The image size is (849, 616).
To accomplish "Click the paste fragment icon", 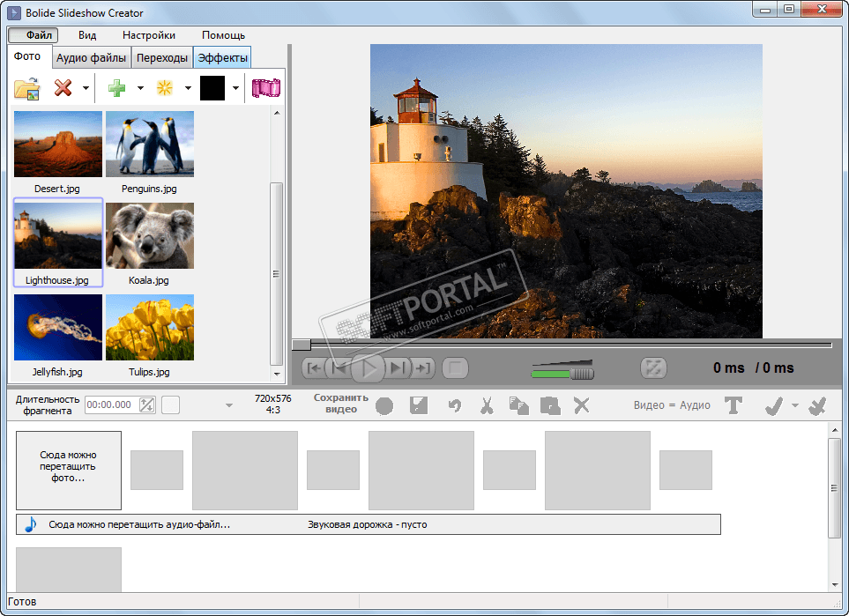I will click(x=550, y=405).
